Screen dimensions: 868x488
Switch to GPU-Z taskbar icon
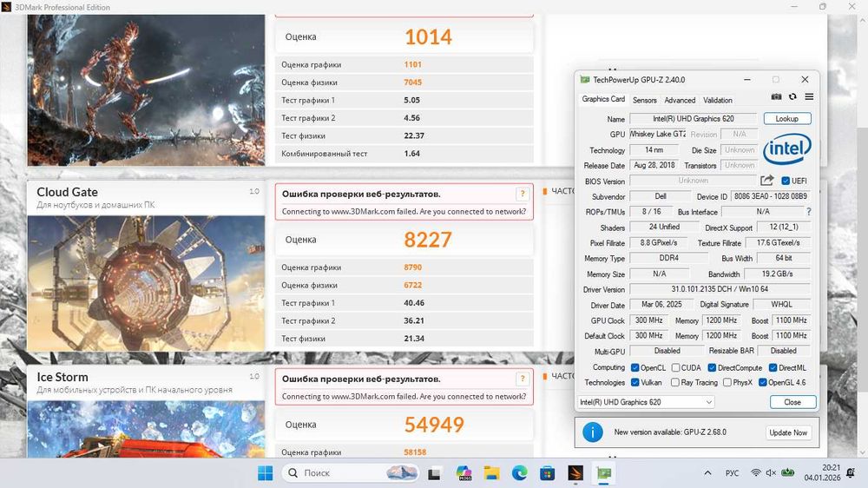click(604, 473)
